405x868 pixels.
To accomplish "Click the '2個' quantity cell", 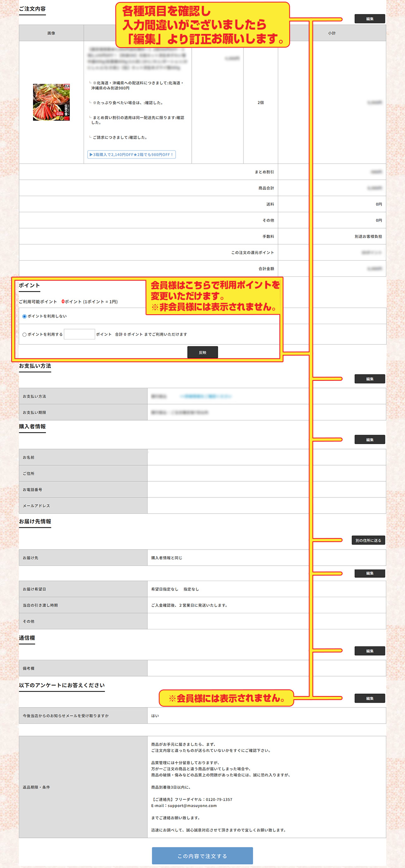I will pyautogui.click(x=260, y=103).
